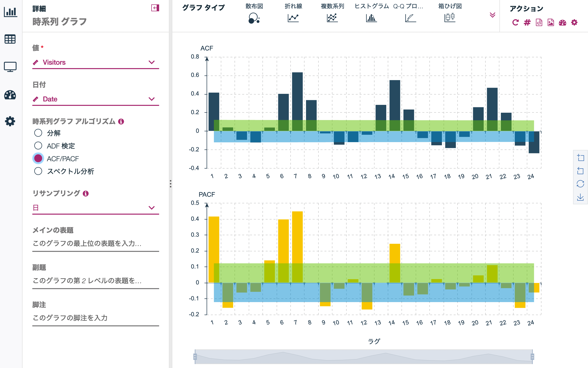Viewport: 588px width, 368px height.
Task: Open data table view in left sidebar
Action: pos(10,39)
